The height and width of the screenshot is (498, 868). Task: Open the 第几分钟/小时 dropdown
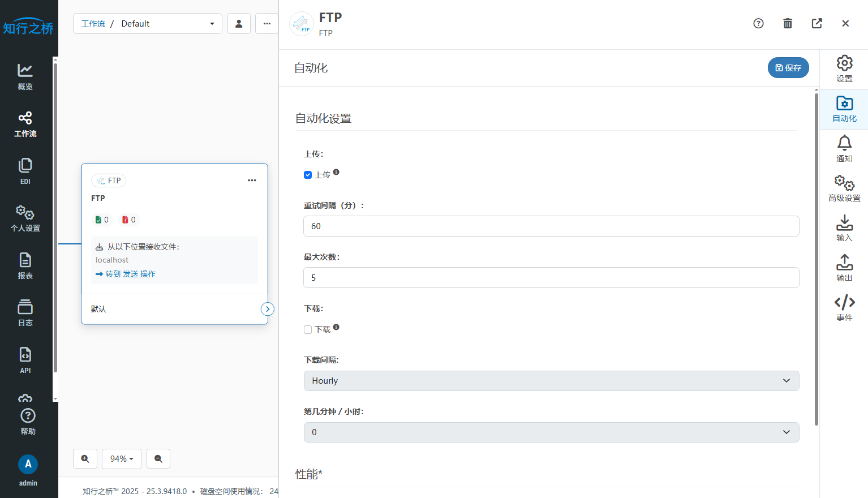click(x=551, y=432)
